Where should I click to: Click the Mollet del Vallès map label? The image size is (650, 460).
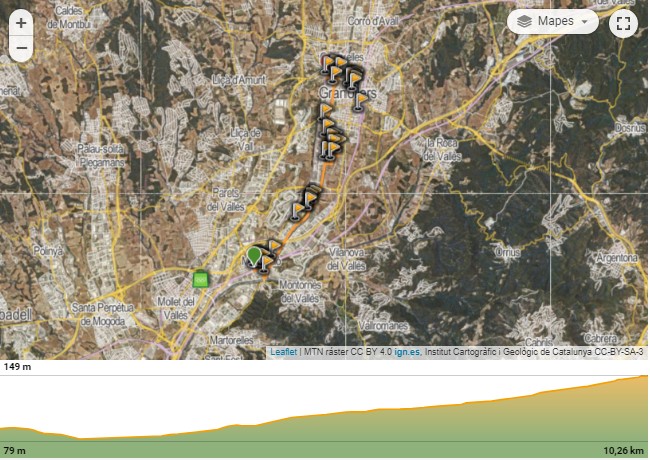tap(175, 309)
